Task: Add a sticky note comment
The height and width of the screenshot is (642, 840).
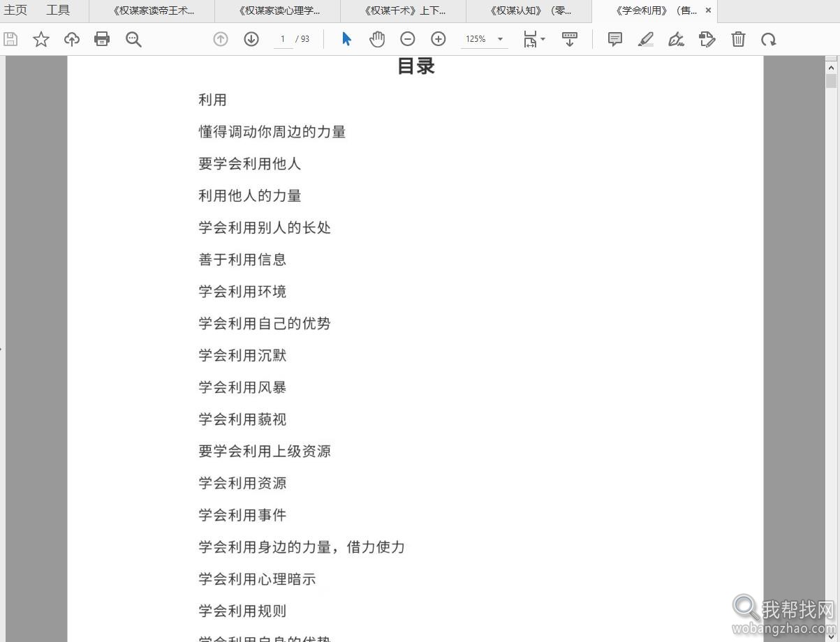Action: (615, 39)
